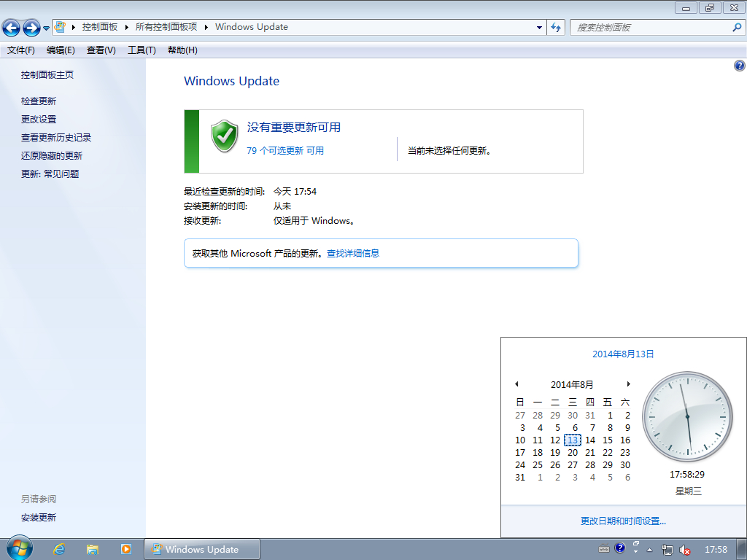Open 更改日期和时间设置...
Viewport: 747px width, 560px height.
[623, 521]
